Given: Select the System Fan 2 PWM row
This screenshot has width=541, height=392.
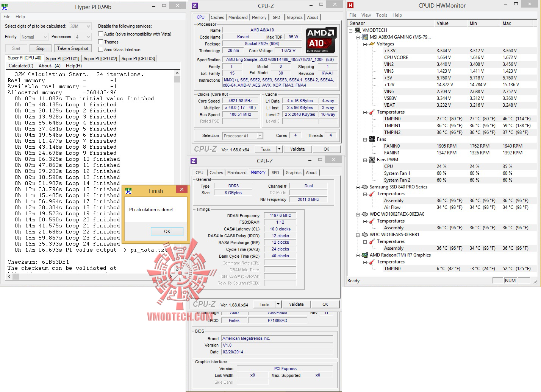Looking at the screenshot, I should [x=441, y=180].
